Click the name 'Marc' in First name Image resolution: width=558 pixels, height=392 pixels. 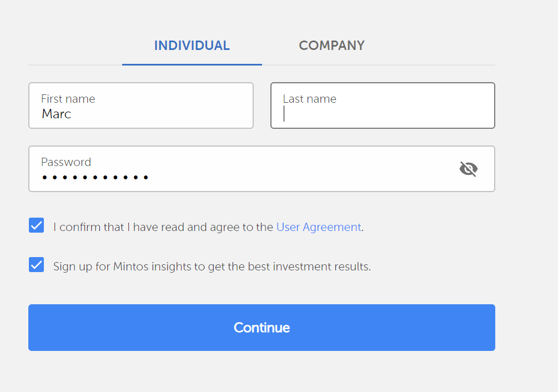coord(57,114)
